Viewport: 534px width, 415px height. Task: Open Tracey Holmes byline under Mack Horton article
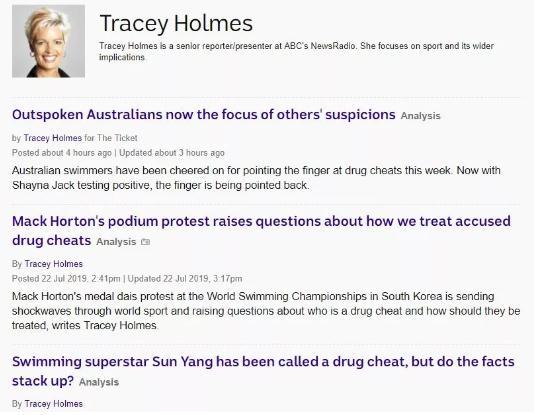(54, 264)
